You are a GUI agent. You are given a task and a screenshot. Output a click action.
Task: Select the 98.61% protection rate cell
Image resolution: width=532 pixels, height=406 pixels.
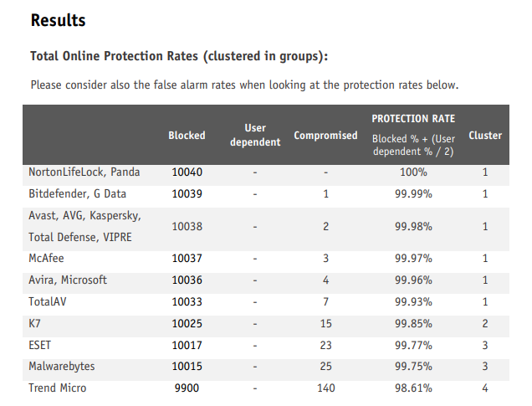[412, 388]
